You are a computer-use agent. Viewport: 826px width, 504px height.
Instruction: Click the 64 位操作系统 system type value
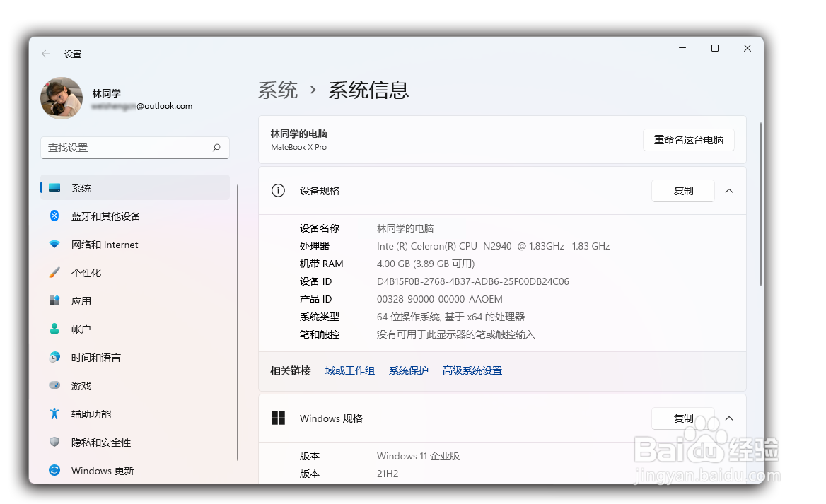(x=450, y=317)
